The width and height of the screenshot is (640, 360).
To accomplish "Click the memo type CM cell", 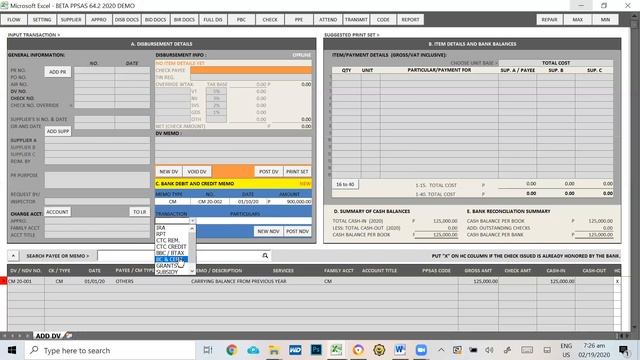I will pos(173,202).
